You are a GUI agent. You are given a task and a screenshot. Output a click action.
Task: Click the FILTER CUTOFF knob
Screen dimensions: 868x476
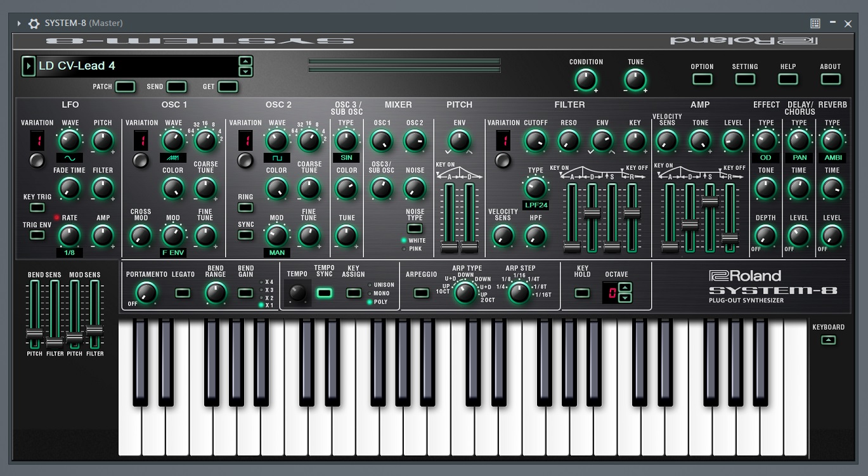click(x=536, y=141)
